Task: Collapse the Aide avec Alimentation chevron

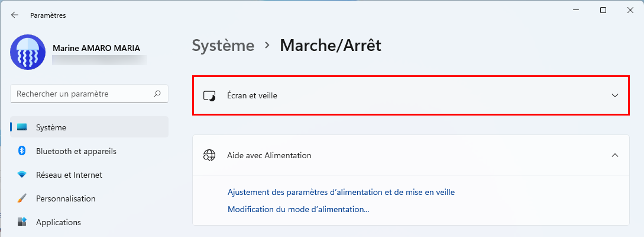Action: tap(615, 155)
